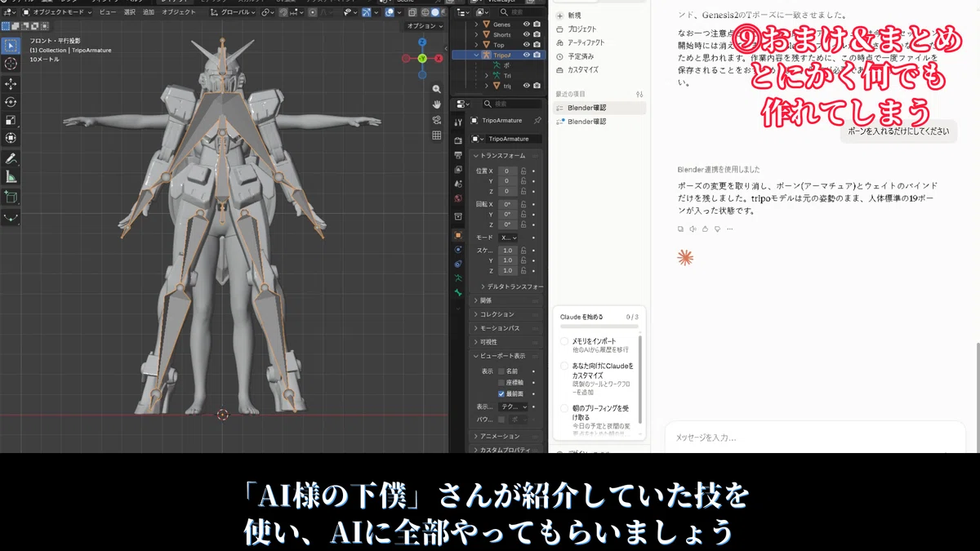Select the Cursor tool in toolbar
Viewport: 980px width, 551px height.
point(11,64)
